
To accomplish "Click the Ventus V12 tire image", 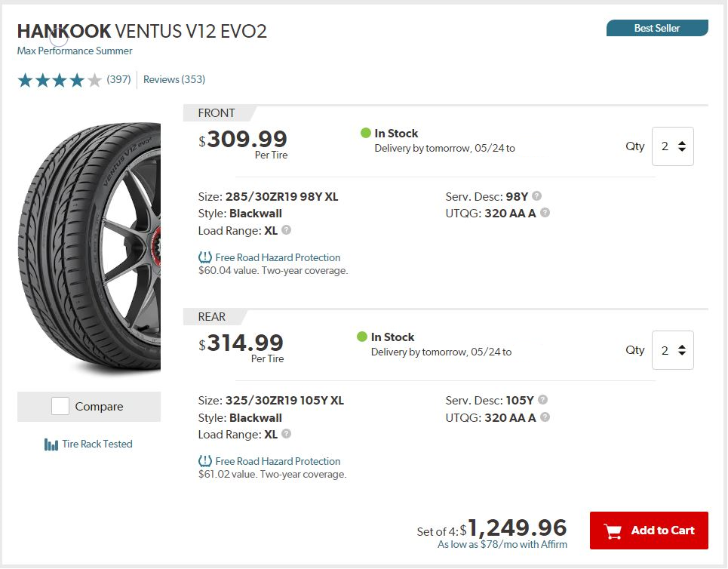I will [x=89, y=241].
